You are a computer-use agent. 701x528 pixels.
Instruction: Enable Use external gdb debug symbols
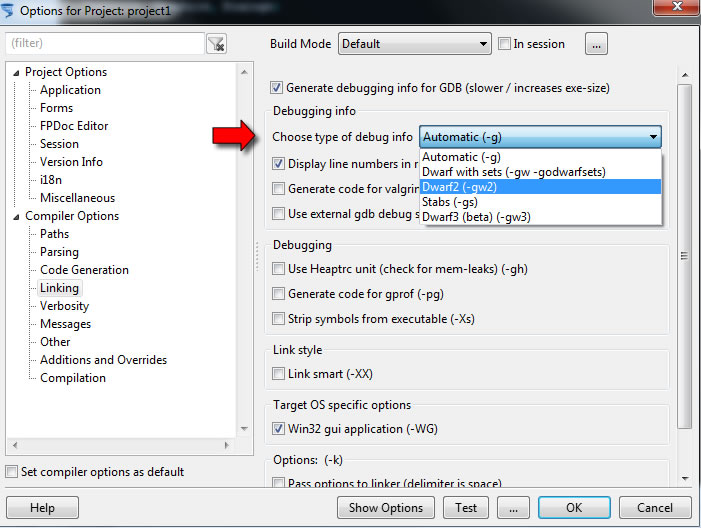coord(278,214)
